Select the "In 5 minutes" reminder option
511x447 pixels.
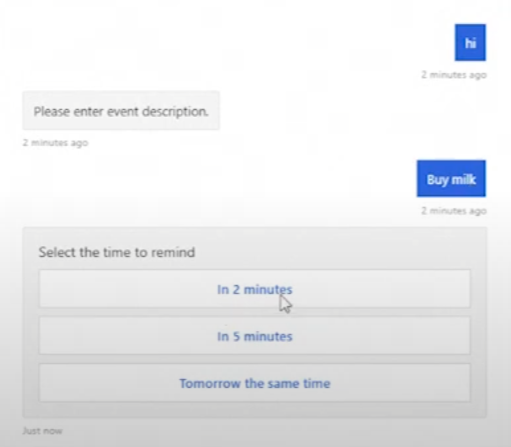(x=255, y=336)
